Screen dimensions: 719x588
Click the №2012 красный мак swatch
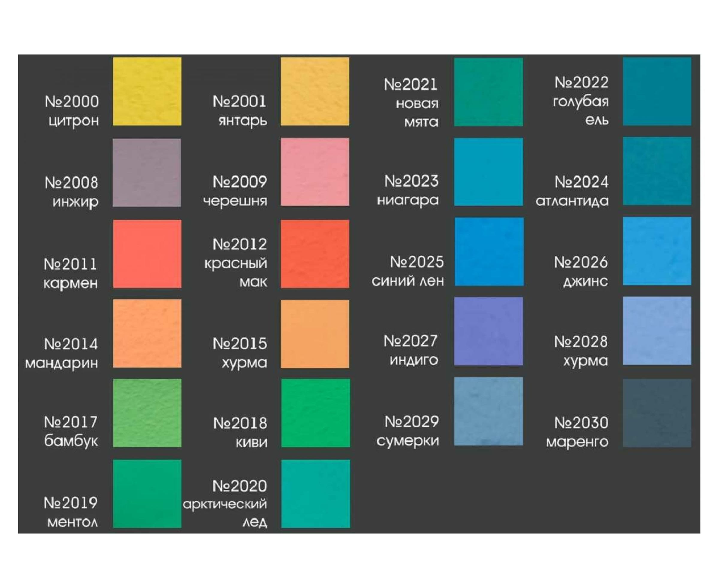pyautogui.click(x=315, y=254)
